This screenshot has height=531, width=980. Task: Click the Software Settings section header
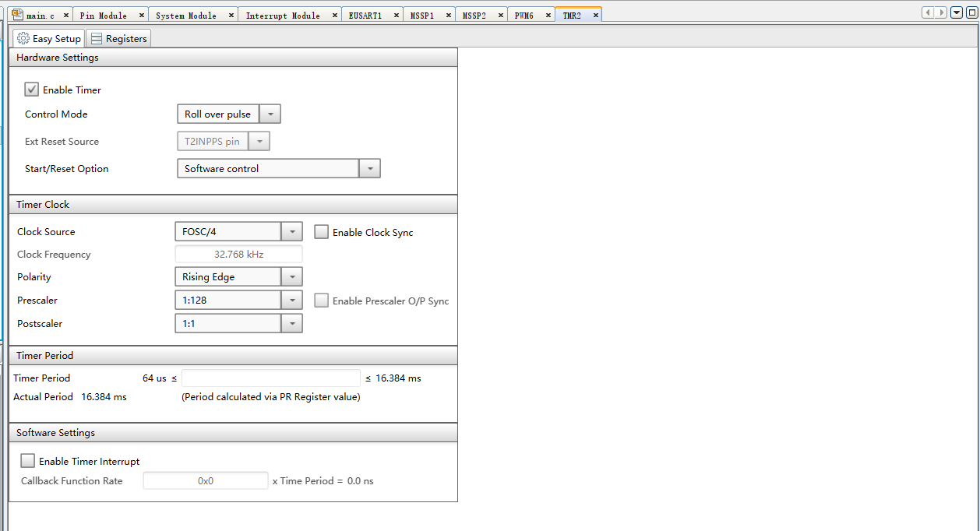click(x=233, y=432)
